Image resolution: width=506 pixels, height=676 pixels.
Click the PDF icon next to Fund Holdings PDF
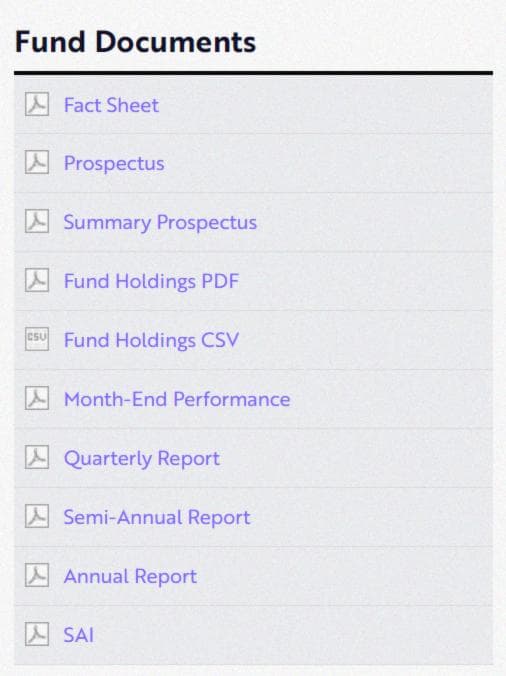pos(37,280)
